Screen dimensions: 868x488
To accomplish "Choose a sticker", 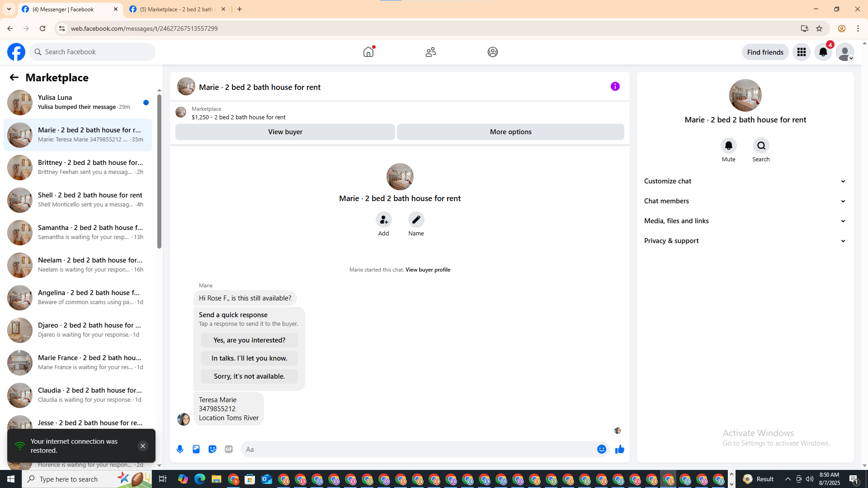I will tap(212, 449).
